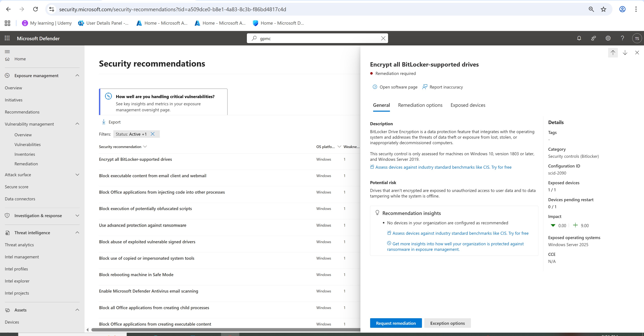Screen dimensions: 644x336
Task: Open the OS platform column sort chevron
Action: tap(339, 147)
